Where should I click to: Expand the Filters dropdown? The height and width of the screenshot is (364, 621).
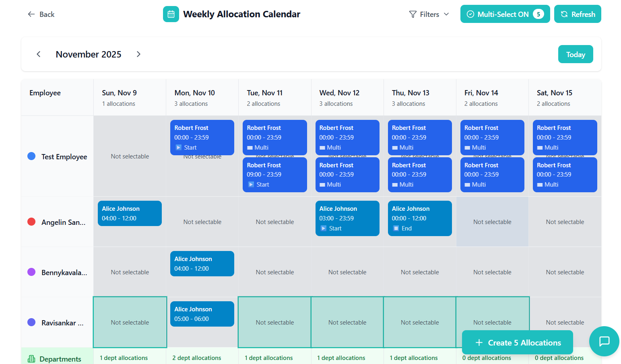point(429,14)
